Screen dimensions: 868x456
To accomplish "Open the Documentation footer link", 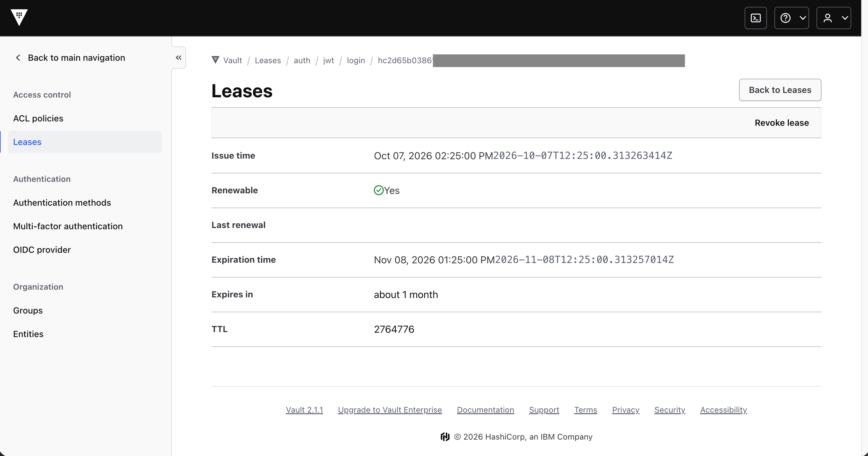I will (485, 410).
